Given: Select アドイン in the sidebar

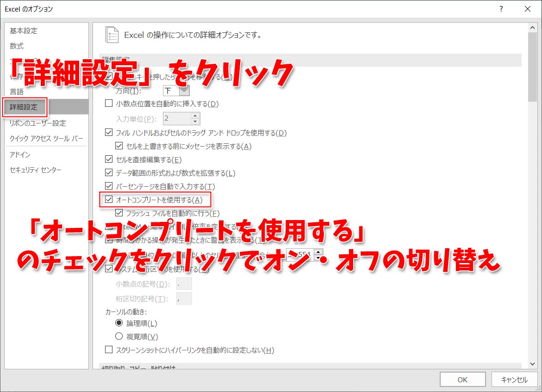Looking at the screenshot, I should pyautogui.click(x=20, y=154).
